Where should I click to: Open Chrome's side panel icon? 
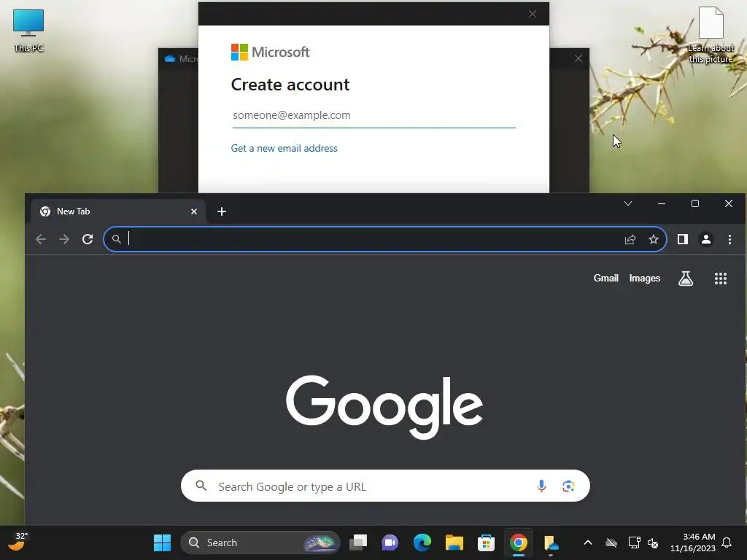(683, 239)
